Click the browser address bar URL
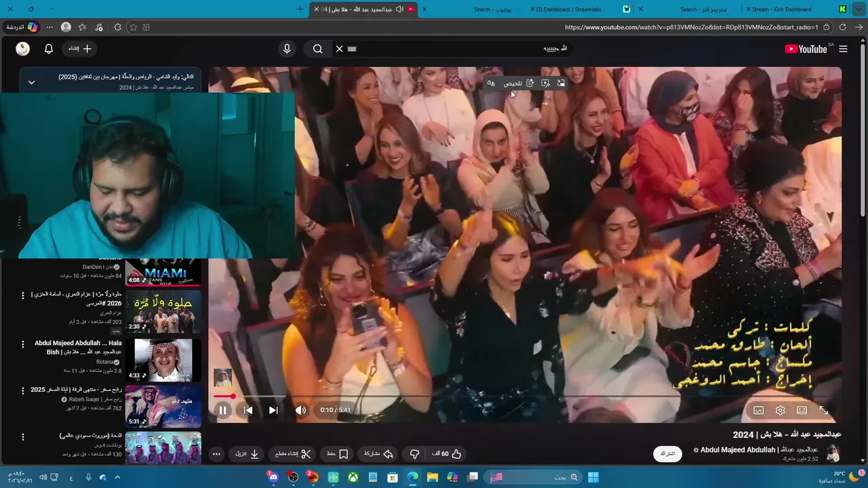868x488 pixels. [x=692, y=27]
